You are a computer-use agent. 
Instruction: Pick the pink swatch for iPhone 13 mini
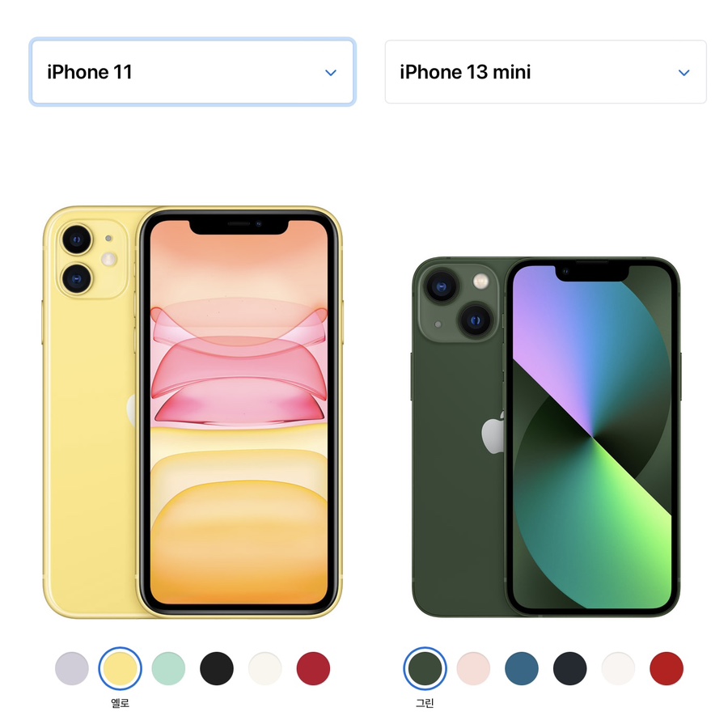point(473,668)
